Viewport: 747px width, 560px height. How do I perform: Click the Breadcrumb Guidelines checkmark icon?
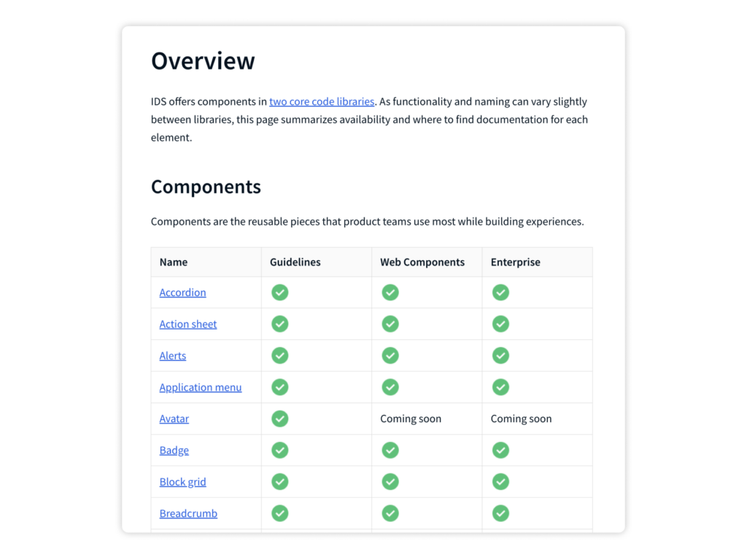click(279, 513)
